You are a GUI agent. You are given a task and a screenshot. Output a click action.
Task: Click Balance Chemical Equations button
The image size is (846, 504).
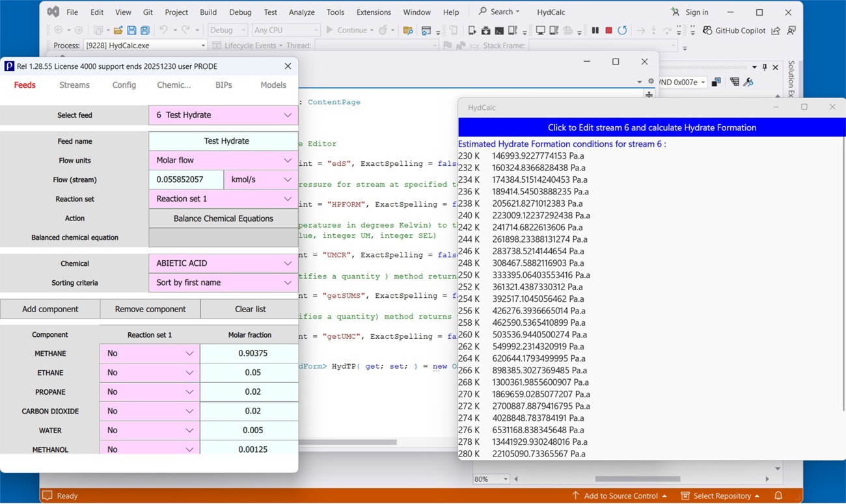[223, 219]
